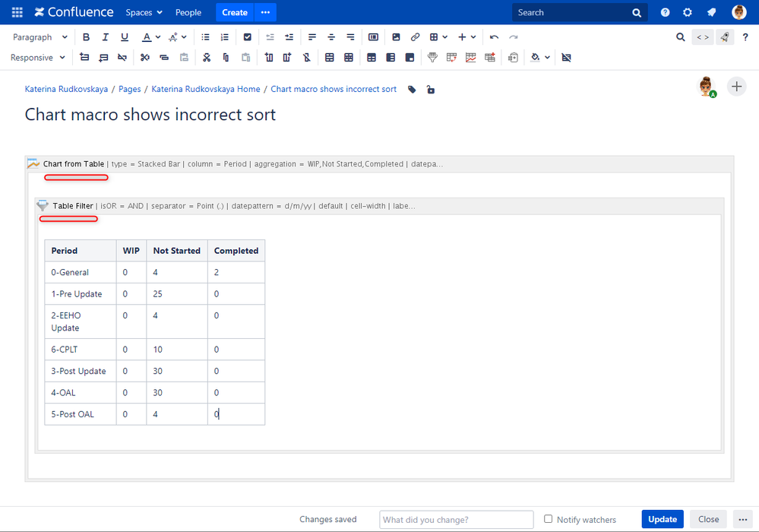The height and width of the screenshot is (532, 759).
Task: Open more publish options ellipsis
Action: tap(742, 519)
